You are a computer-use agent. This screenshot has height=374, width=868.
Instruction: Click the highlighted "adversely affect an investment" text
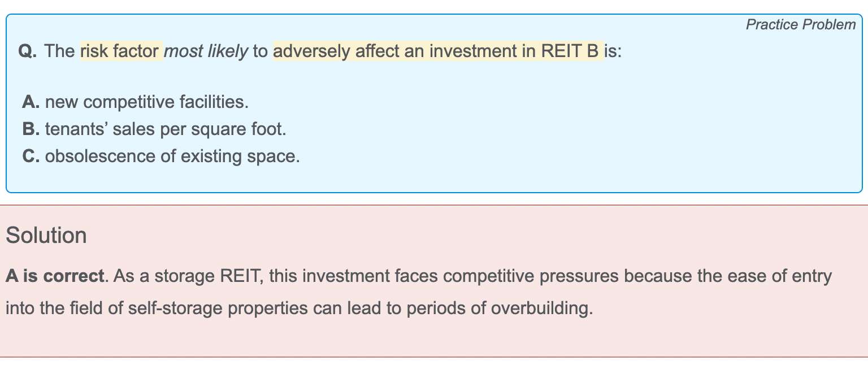pyautogui.click(x=404, y=51)
